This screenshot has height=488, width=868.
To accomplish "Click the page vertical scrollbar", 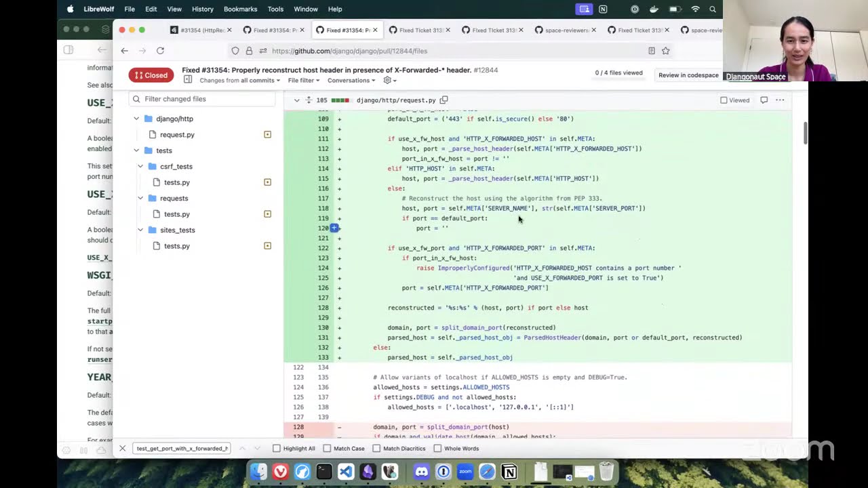I will point(806,133).
